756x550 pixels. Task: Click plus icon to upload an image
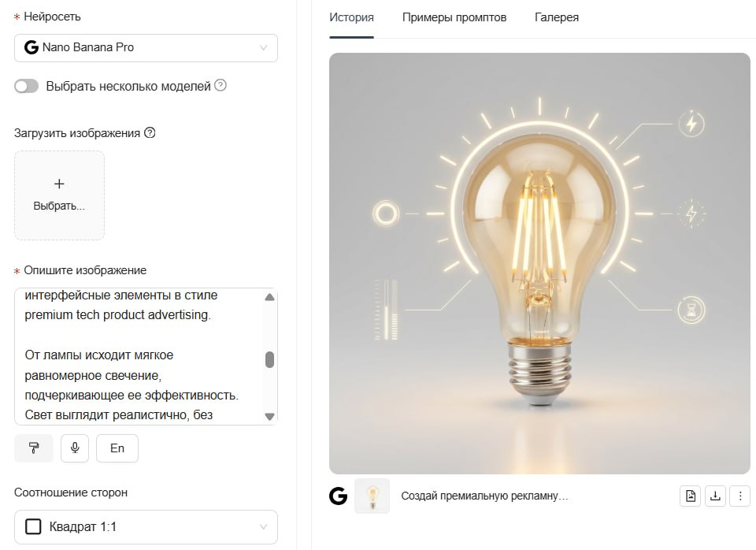tap(59, 184)
